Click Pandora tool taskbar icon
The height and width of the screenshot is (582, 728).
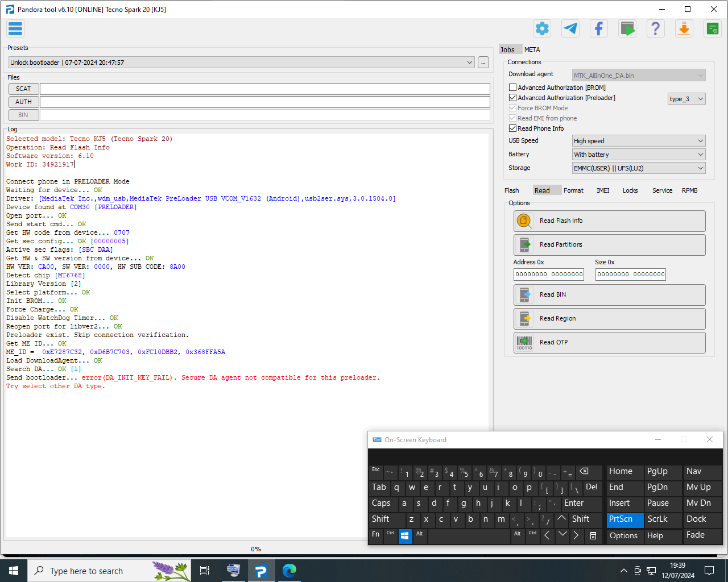click(261, 571)
